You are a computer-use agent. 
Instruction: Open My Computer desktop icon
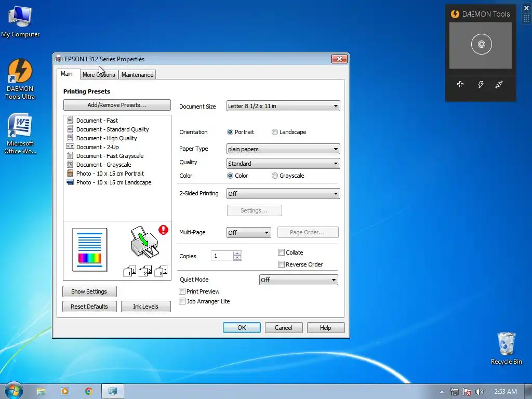pos(20,21)
